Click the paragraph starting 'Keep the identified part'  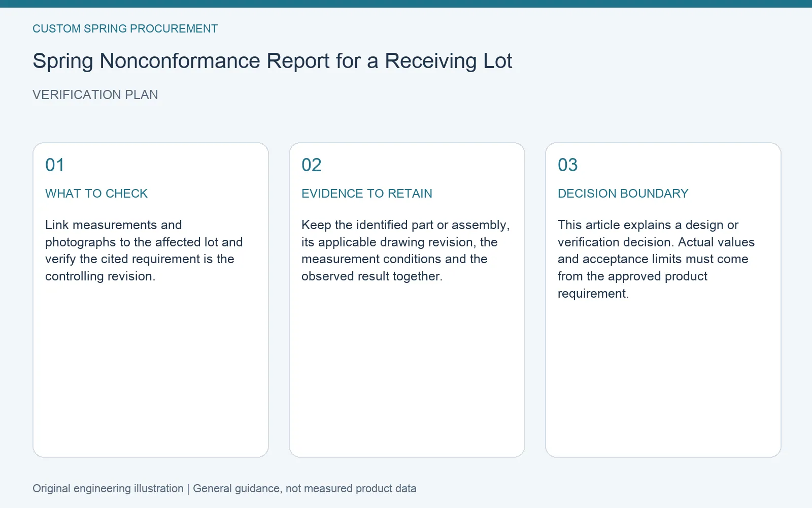405,250
